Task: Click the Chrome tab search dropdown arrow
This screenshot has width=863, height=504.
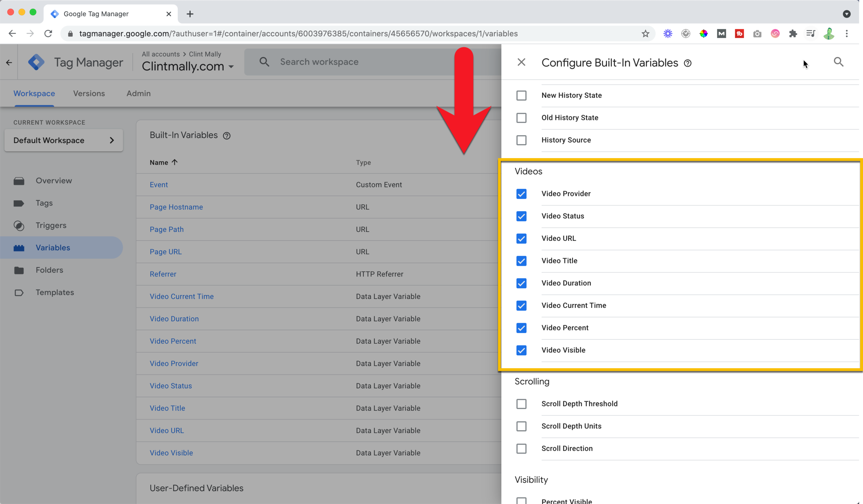Action: click(x=846, y=14)
